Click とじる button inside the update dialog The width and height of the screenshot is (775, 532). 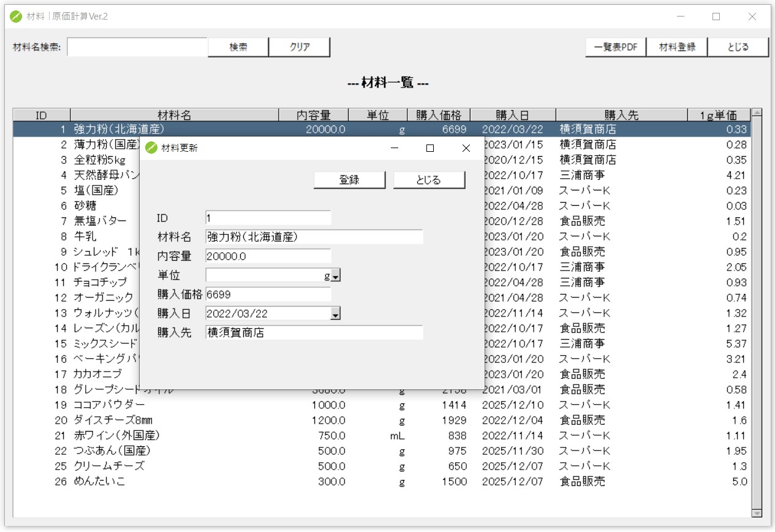[429, 179]
